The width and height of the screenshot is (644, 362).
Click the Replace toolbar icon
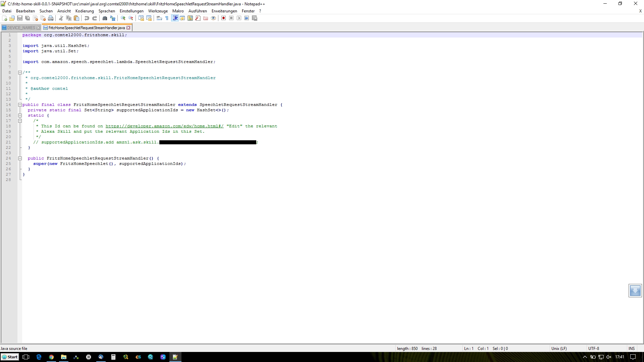113,18
